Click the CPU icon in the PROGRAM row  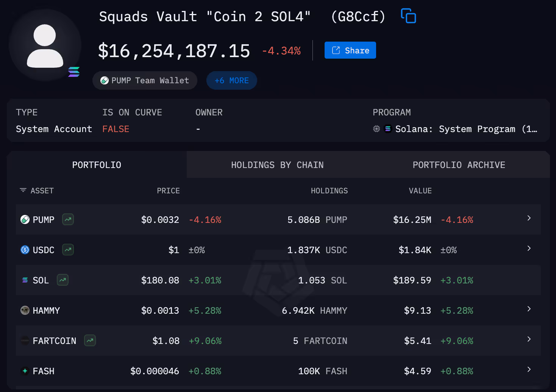point(376,129)
